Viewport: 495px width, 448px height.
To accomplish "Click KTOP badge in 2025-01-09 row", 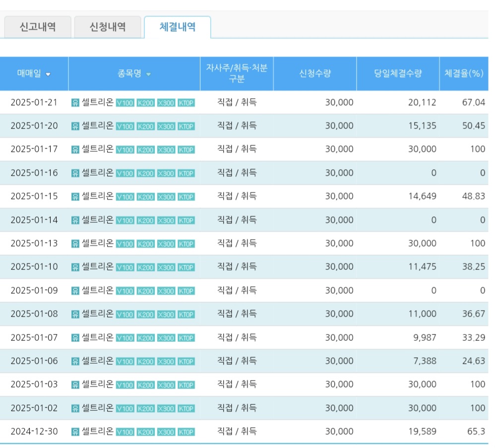I will tap(186, 291).
